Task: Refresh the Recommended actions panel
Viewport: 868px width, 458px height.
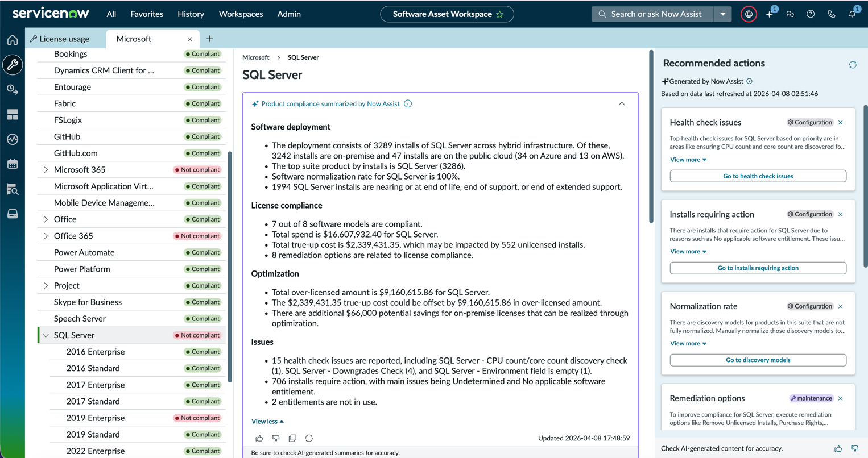Action: (853, 65)
